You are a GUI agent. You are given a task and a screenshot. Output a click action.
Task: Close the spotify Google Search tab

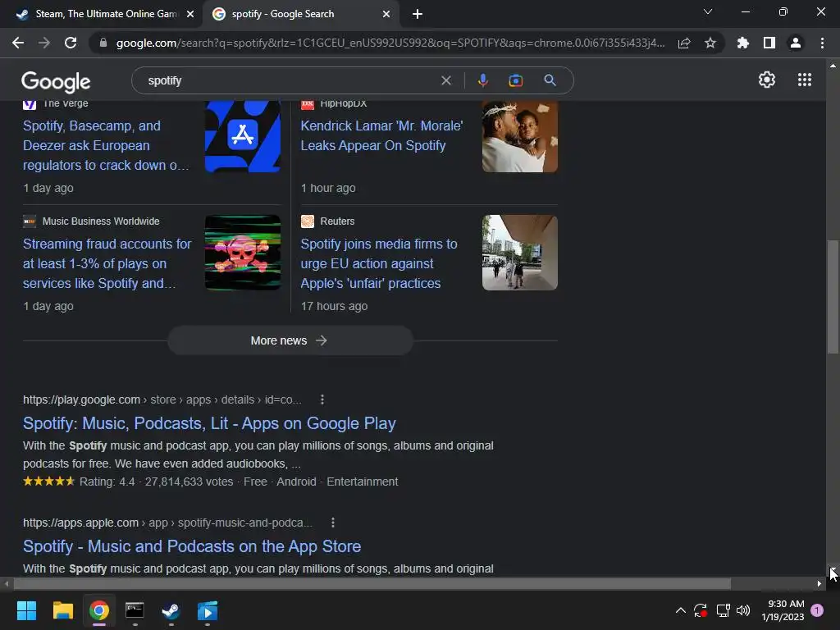click(x=386, y=14)
